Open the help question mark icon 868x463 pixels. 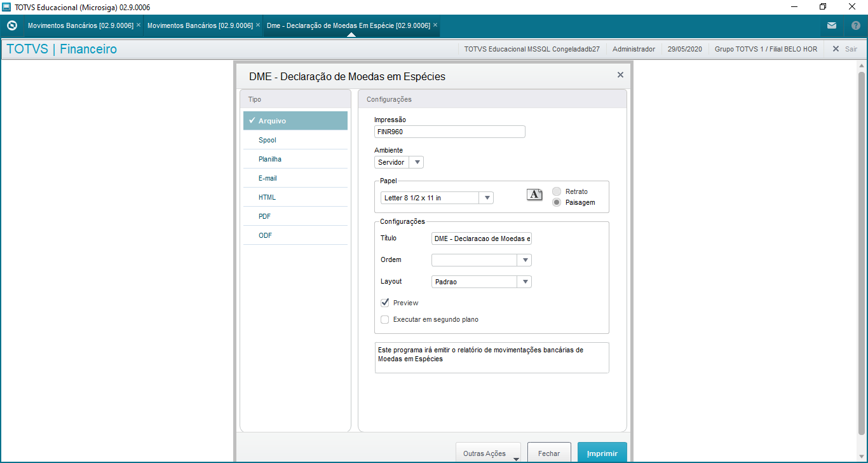[x=855, y=25]
